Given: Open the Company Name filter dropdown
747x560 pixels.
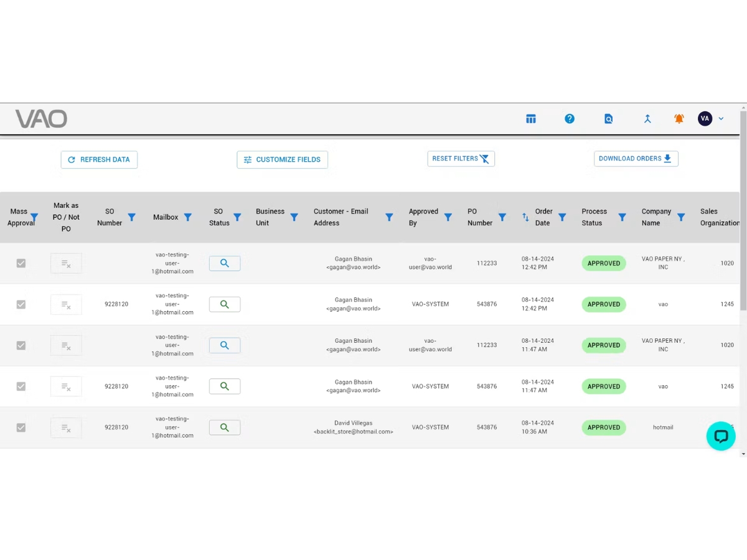Looking at the screenshot, I should click(681, 217).
